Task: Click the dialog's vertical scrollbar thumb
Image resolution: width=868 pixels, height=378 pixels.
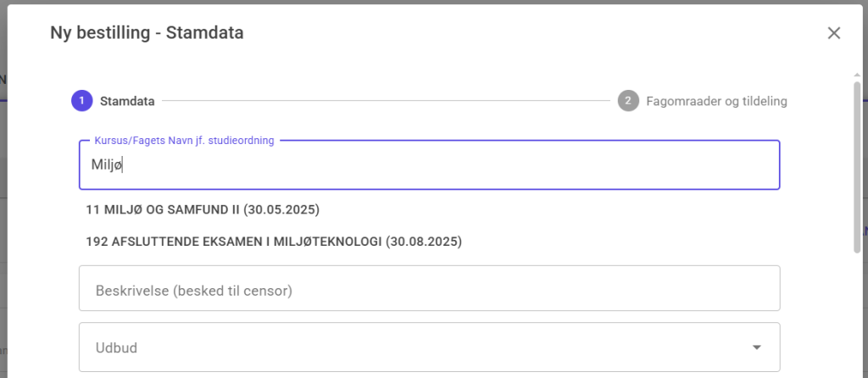Action: pyautogui.click(x=857, y=165)
